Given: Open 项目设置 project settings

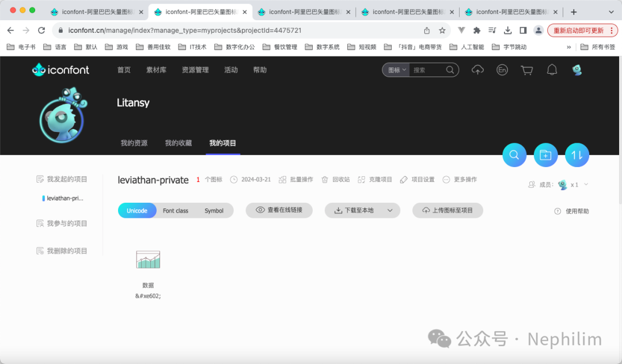Looking at the screenshot, I should pyautogui.click(x=418, y=180).
